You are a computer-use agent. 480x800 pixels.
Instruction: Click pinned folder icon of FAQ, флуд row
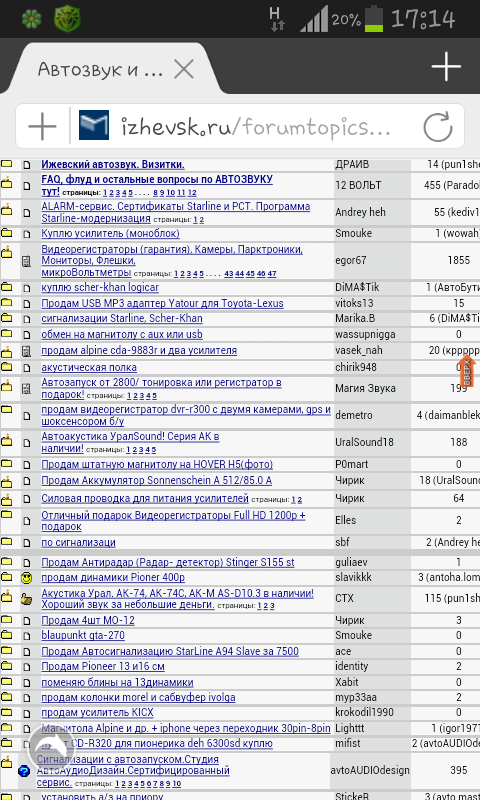6,182
